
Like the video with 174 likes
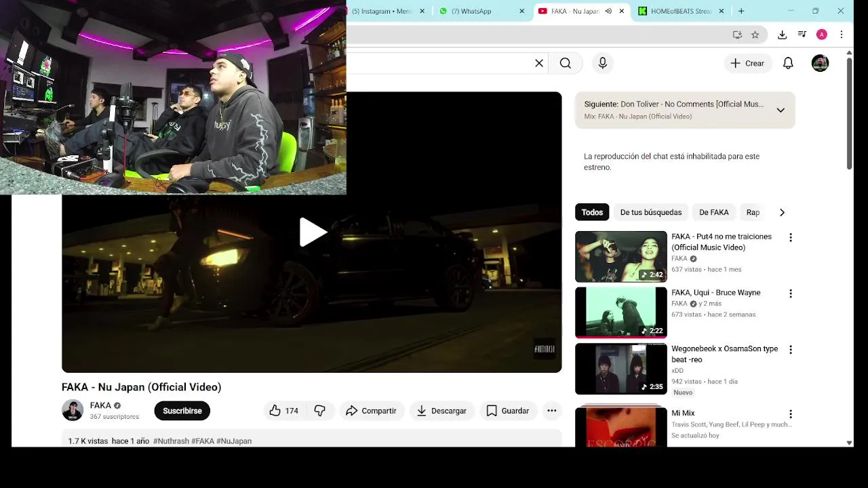(x=284, y=411)
